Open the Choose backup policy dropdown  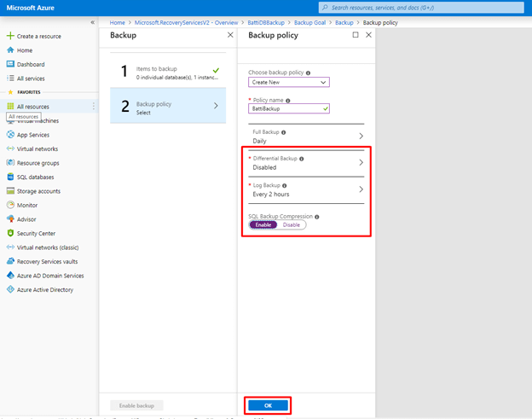click(289, 82)
